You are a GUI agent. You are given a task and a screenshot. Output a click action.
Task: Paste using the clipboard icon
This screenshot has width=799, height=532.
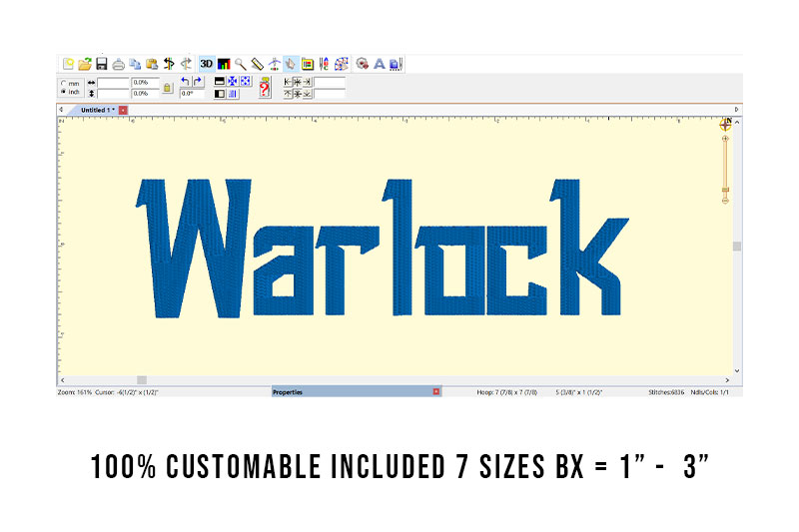click(x=152, y=64)
